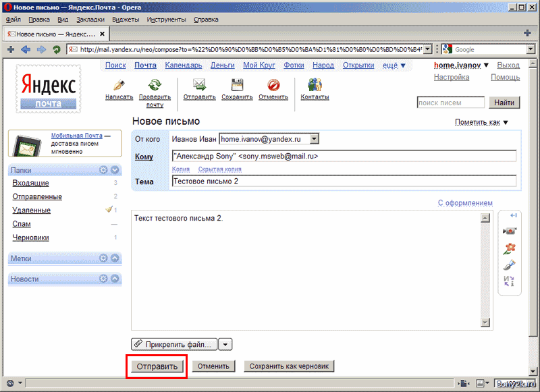Open dropdown arrow next to Прикрепить файл
The image size is (540, 392).
225,344
